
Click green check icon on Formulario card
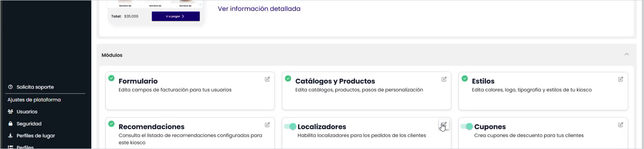pos(111,78)
